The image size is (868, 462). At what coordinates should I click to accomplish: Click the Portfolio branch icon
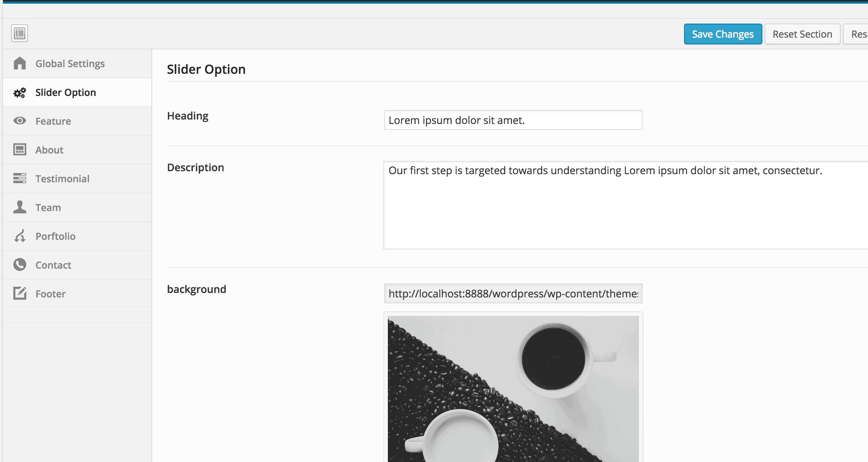20,236
